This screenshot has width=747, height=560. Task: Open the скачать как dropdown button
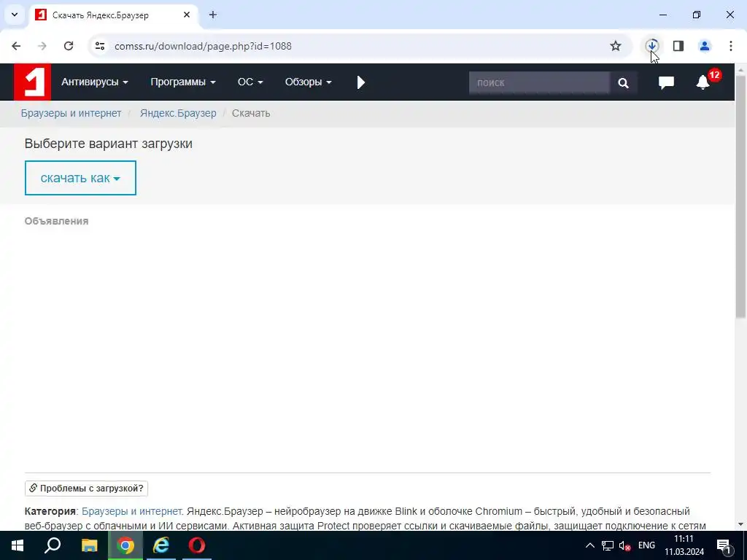pos(80,178)
